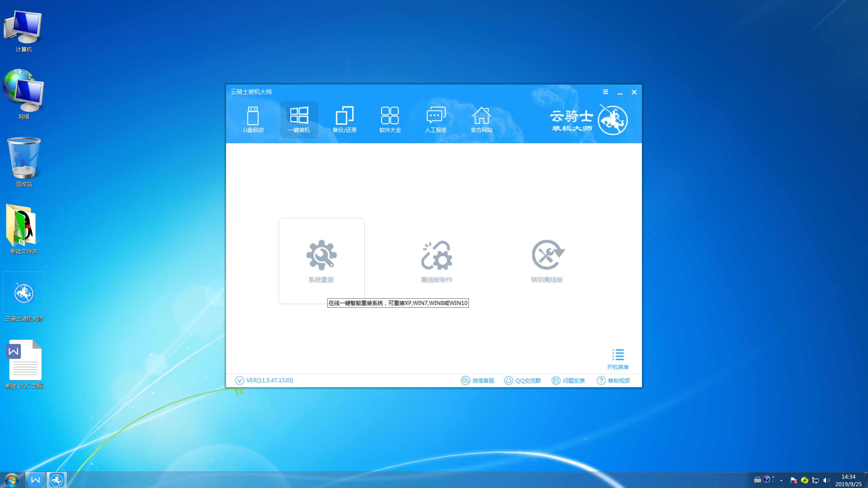Open the Windows Start menu
This screenshot has width=868, height=488.
(12, 480)
